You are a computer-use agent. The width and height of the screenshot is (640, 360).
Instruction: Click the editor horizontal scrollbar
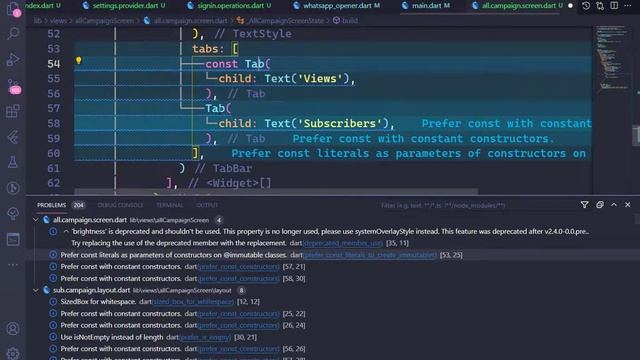click(x=276, y=191)
